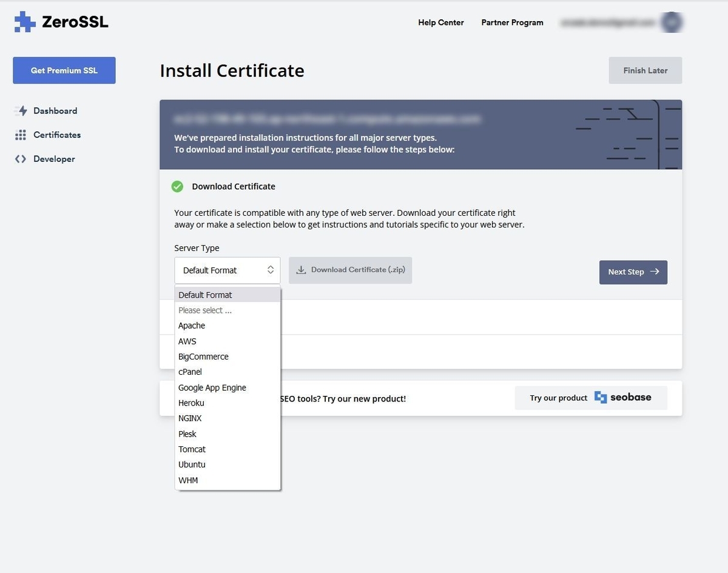Viewport: 728px width, 573px height.
Task: Click the user avatar in header
Action: click(672, 22)
